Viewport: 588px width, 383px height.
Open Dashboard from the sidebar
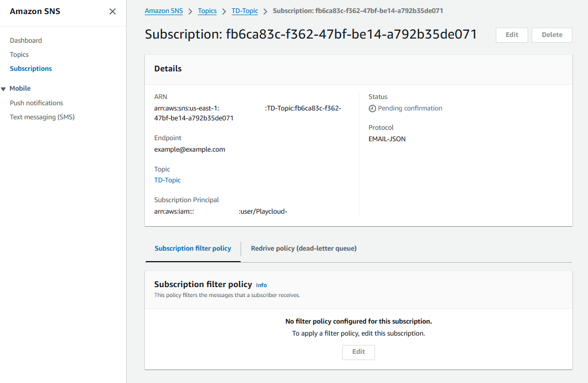[26, 40]
